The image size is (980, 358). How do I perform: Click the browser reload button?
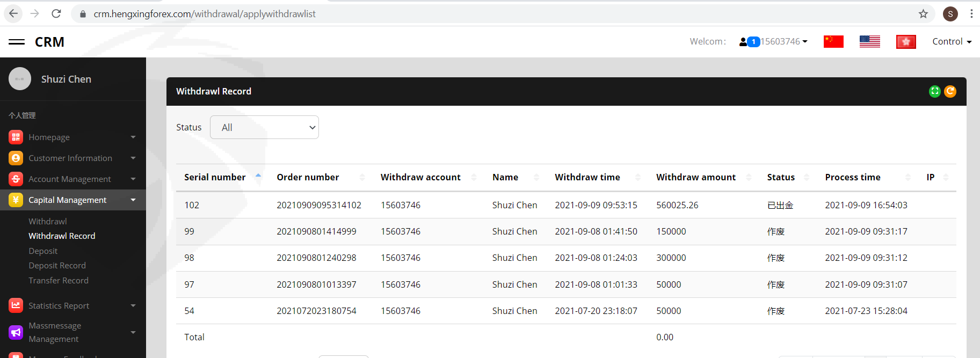pyautogui.click(x=56, y=14)
